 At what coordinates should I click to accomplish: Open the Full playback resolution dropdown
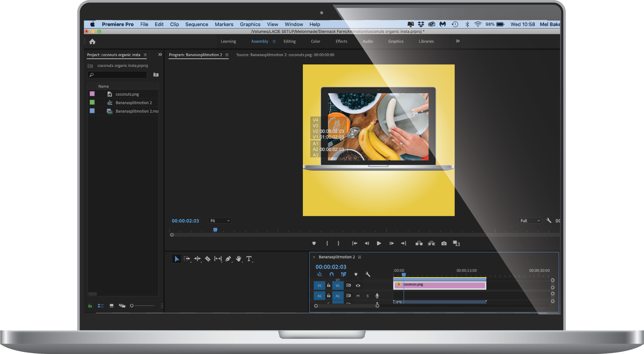530,221
